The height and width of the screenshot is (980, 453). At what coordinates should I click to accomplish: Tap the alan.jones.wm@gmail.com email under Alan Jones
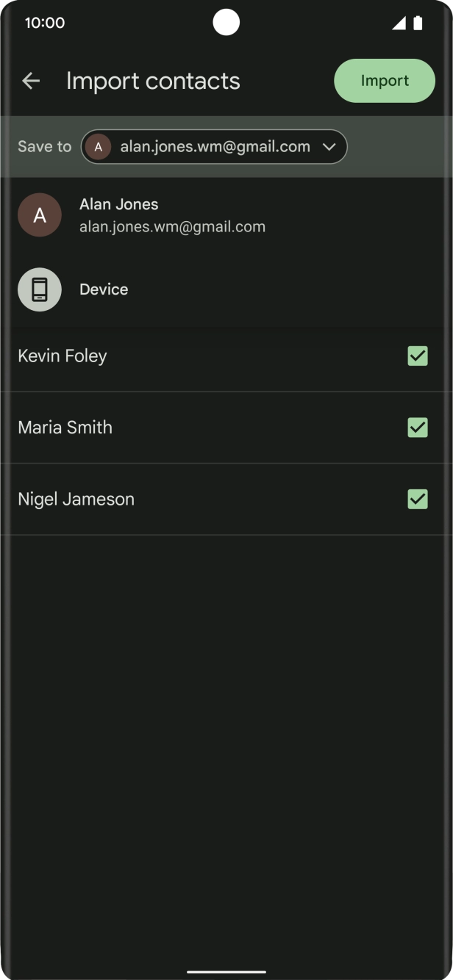(x=172, y=227)
